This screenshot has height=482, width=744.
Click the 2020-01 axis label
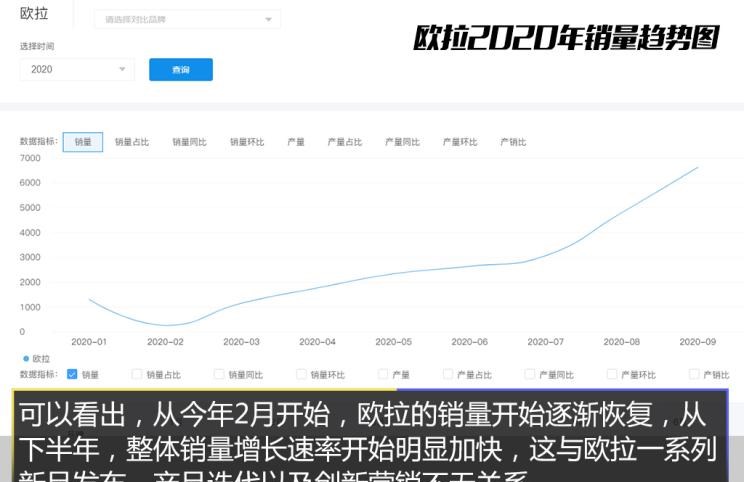(89, 342)
